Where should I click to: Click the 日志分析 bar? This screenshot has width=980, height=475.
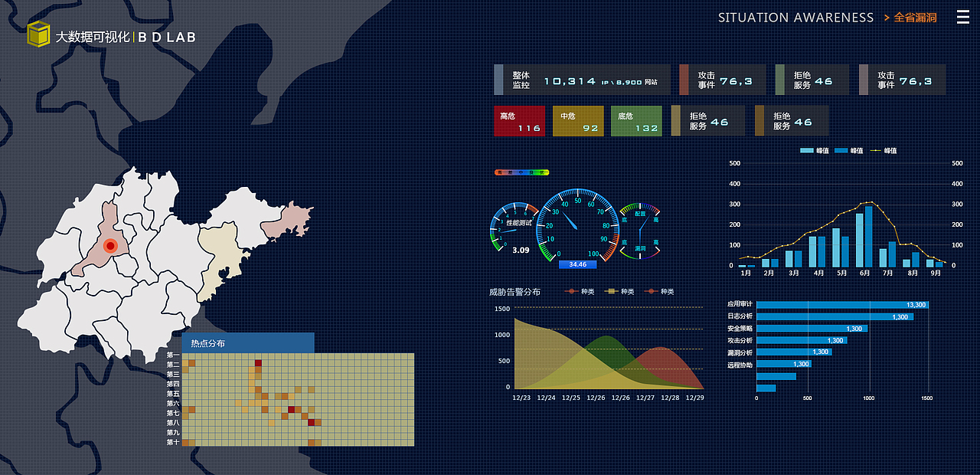pos(835,316)
